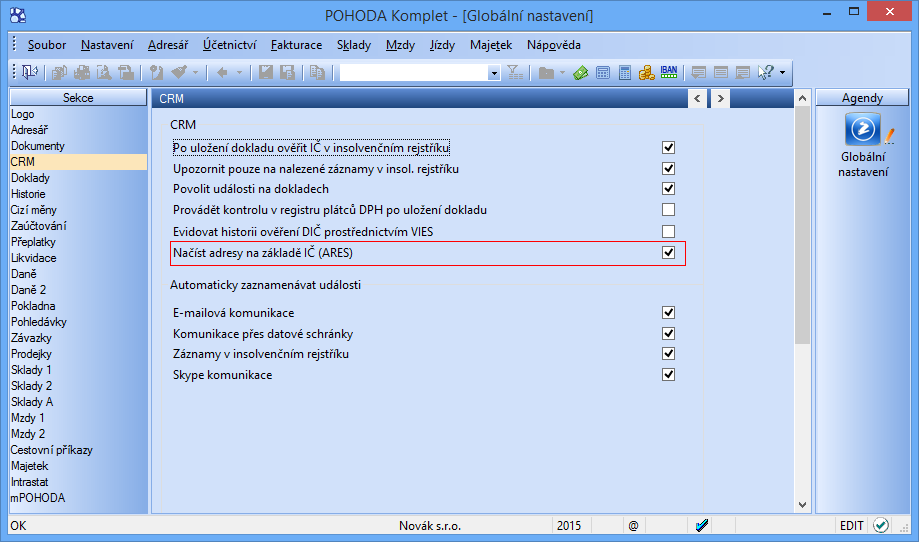The width and height of the screenshot is (919, 542).
Task: Open the toolbar combo box dropdown arrow
Action: tap(494, 73)
